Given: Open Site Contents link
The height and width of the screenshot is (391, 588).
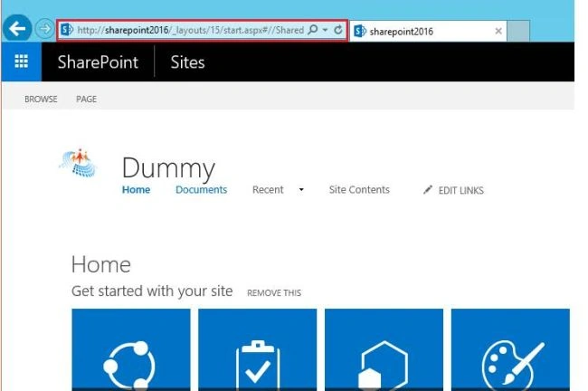Looking at the screenshot, I should point(359,190).
